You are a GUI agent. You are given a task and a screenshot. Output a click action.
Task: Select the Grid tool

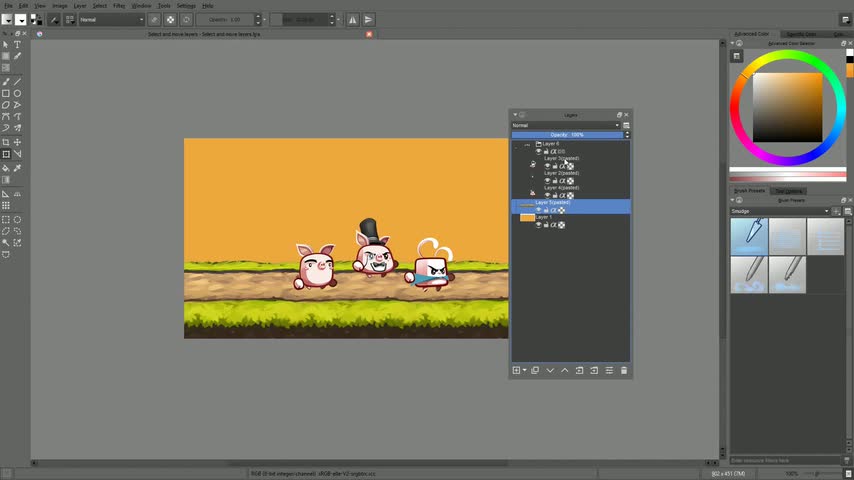[x=5, y=206]
